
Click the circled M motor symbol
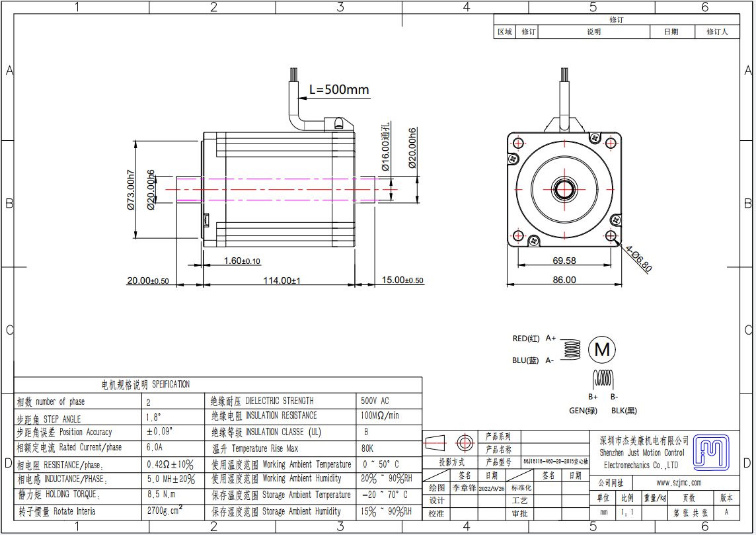click(x=601, y=349)
